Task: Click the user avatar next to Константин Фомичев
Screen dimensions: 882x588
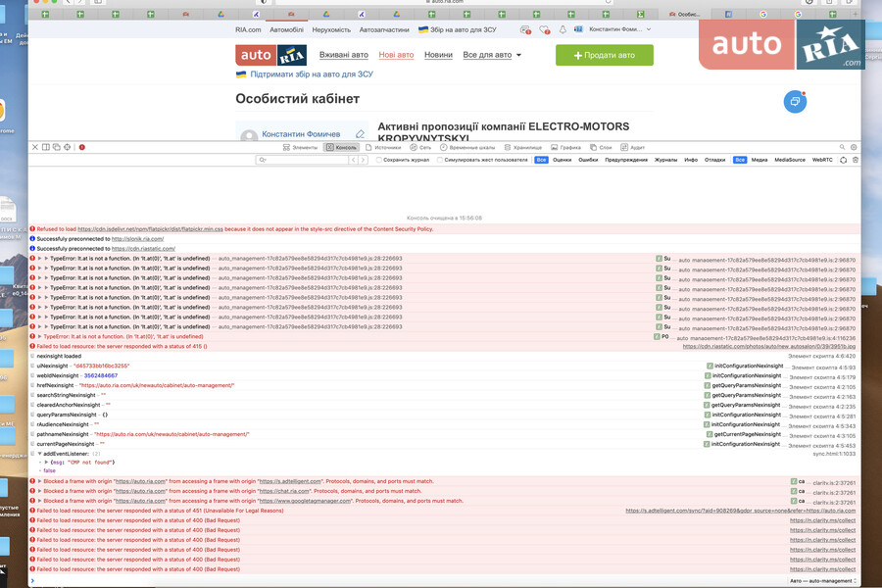Action: pos(249,135)
